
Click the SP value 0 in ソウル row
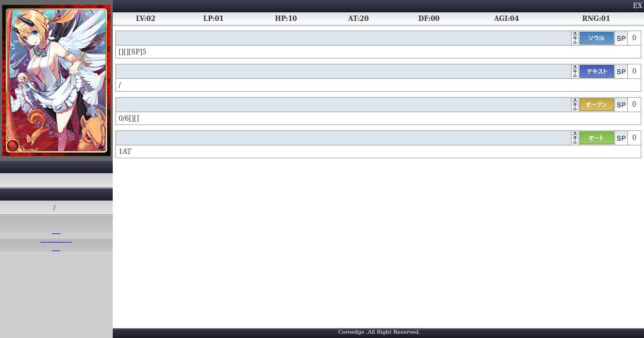coord(634,38)
